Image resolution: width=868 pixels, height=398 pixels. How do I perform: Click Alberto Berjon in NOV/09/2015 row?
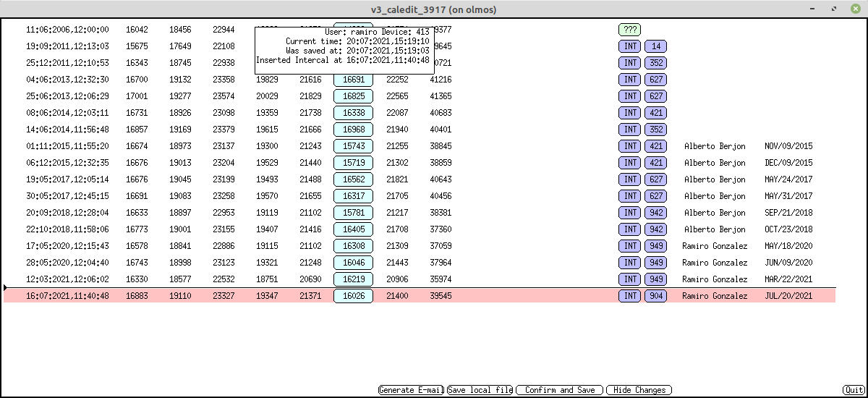[x=715, y=146]
